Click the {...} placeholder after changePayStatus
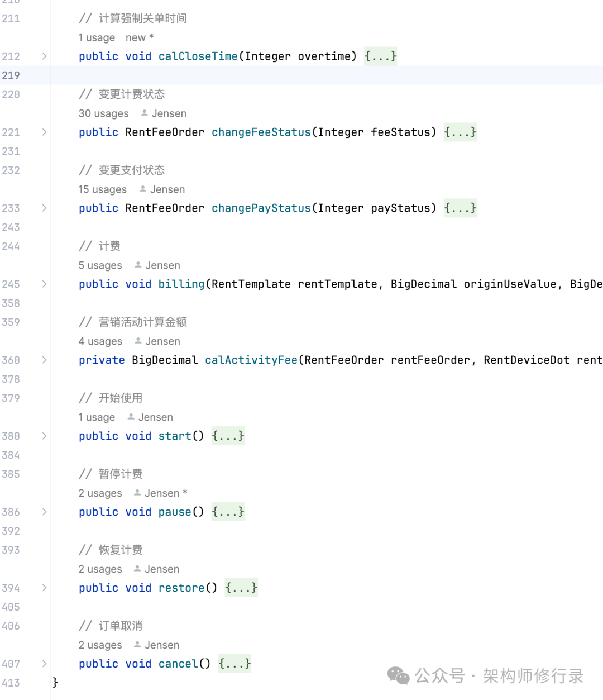The image size is (603, 700). [x=460, y=208]
